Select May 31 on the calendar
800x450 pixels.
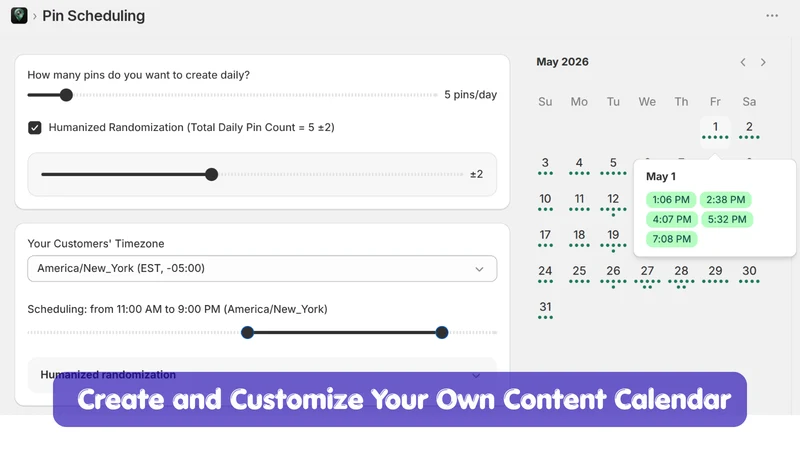click(545, 310)
